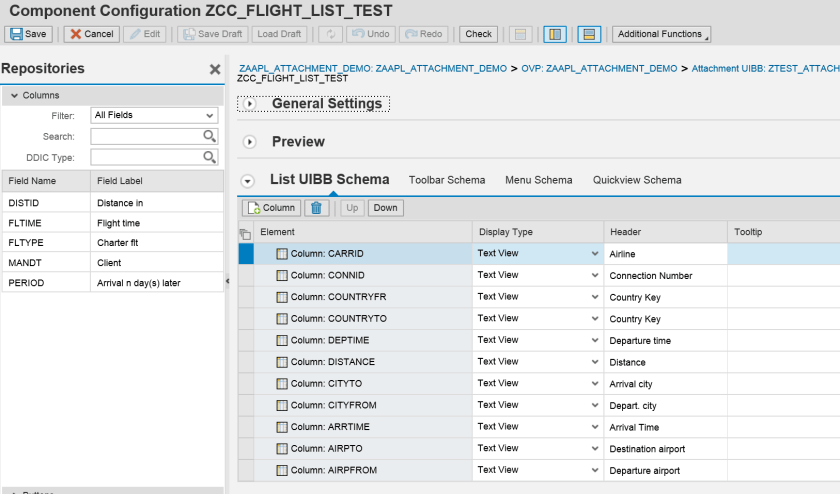This screenshot has height=494, width=840.
Task: Select the row selector for Column: DEPTIME
Action: tap(246, 340)
